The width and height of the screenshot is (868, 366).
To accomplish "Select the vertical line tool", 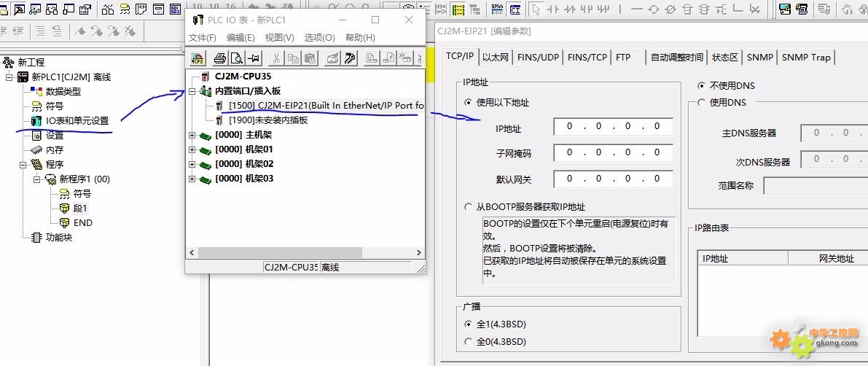I will coord(620,9).
